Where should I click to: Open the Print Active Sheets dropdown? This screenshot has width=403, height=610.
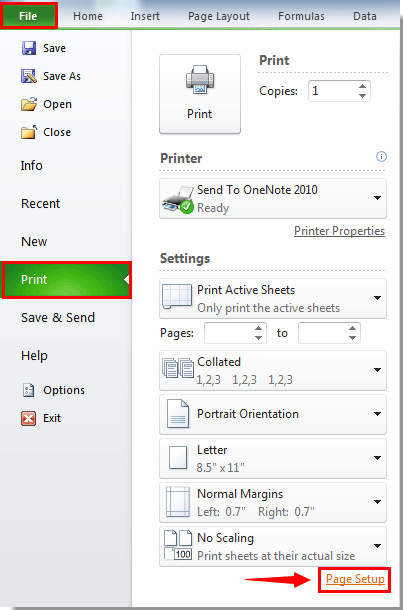click(x=377, y=298)
